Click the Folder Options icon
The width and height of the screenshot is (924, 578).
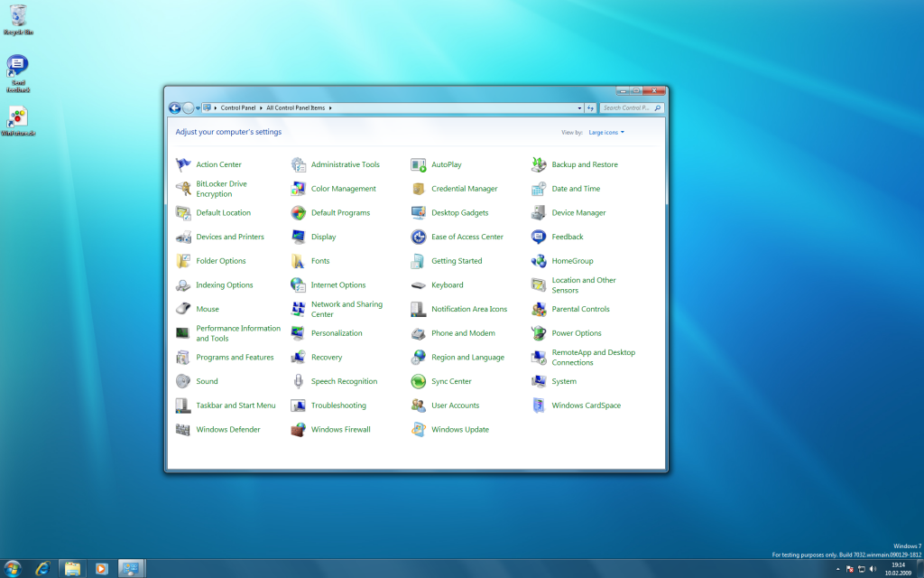(183, 261)
